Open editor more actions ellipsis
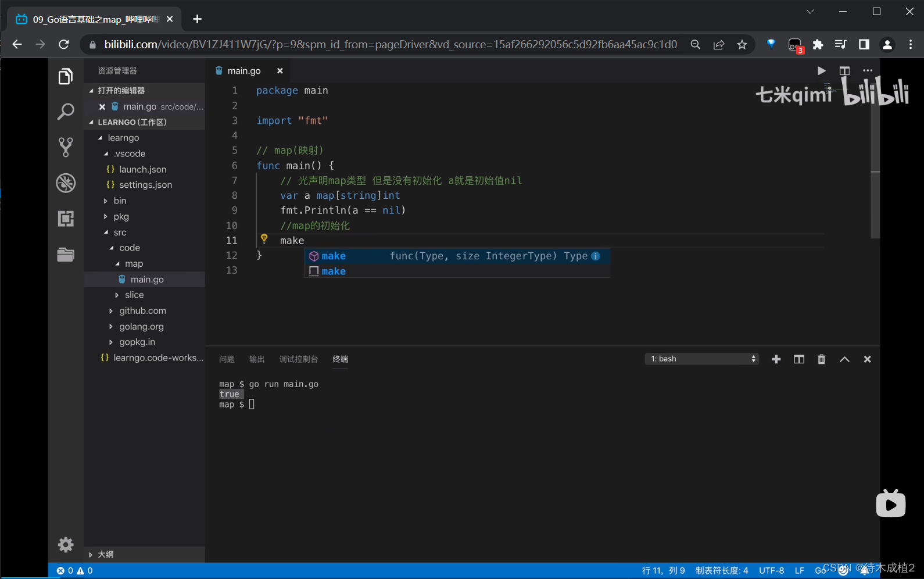 [868, 71]
